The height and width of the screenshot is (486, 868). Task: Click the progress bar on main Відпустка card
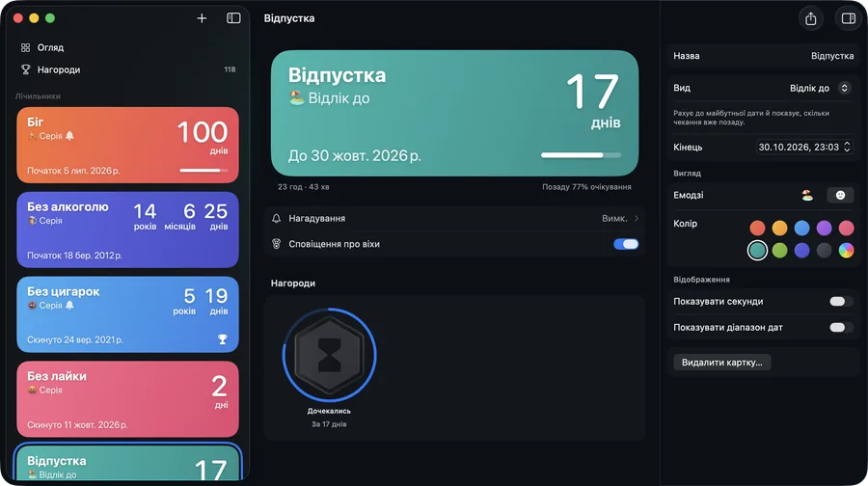tap(581, 155)
